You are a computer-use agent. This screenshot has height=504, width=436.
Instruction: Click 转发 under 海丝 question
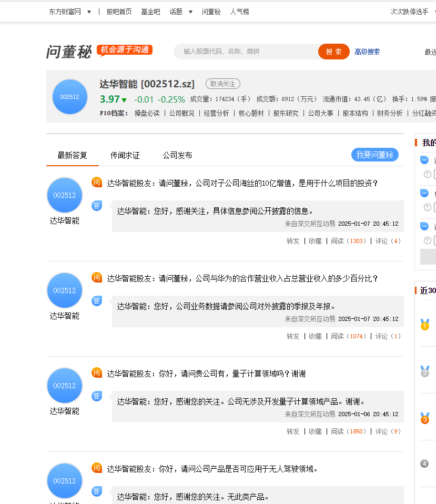click(293, 241)
